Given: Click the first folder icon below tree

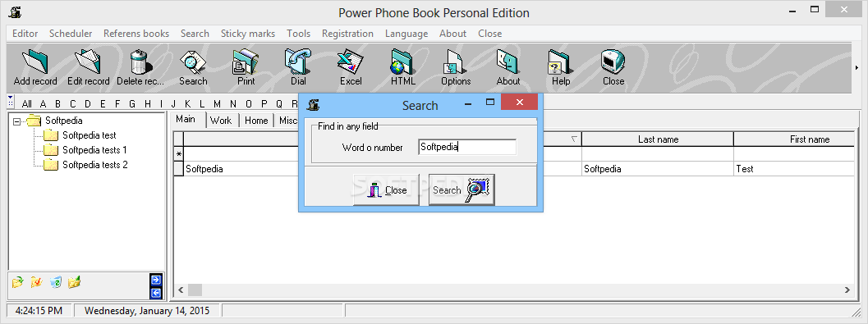Looking at the screenshot, I should click(x=18, y=282).
